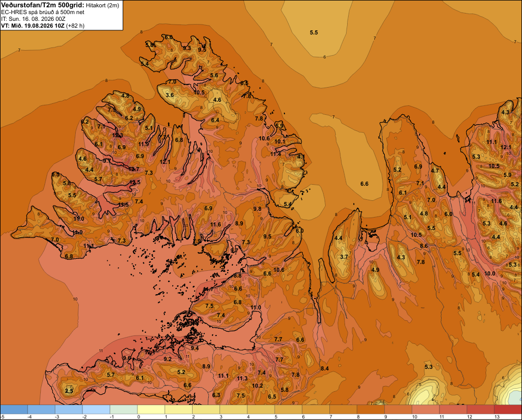This screenshot has width=522, height=420.
Task: Click the 12.1 temperature label on the east side
Action: coord(506,147)
